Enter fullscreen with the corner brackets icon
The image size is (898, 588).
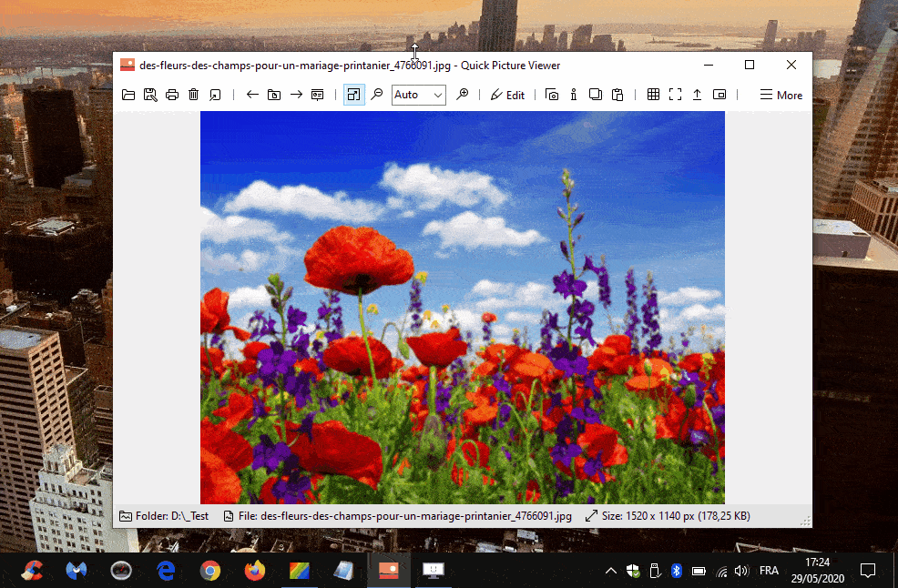[x=675, y=95]
